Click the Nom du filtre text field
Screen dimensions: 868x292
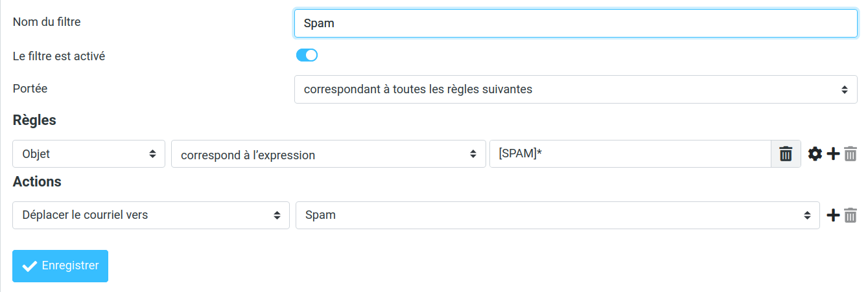[x=576, y=23]
